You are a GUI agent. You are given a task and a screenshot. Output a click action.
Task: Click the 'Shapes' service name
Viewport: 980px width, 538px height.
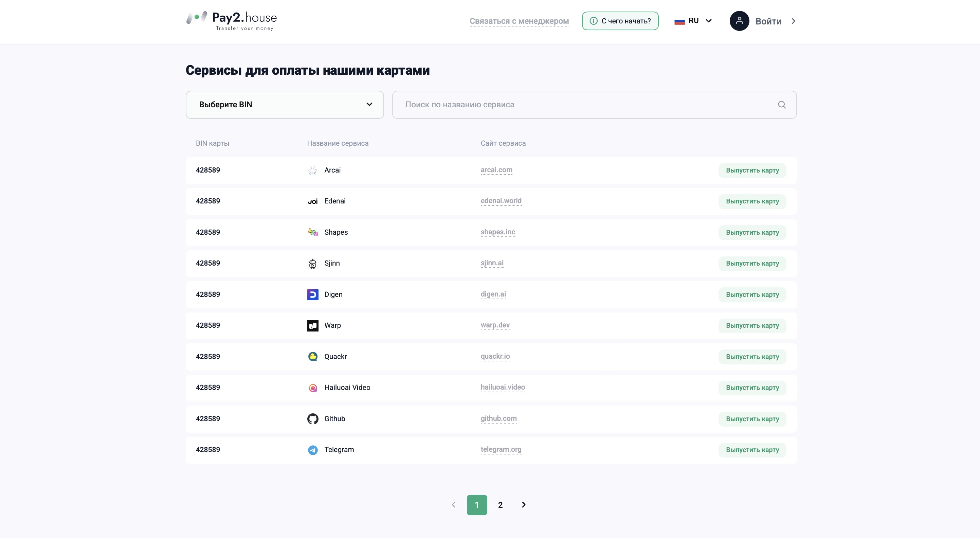336,232
